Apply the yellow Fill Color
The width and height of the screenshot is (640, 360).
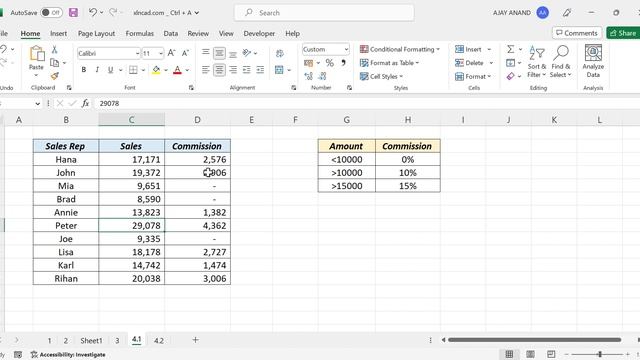pos(156,70)
